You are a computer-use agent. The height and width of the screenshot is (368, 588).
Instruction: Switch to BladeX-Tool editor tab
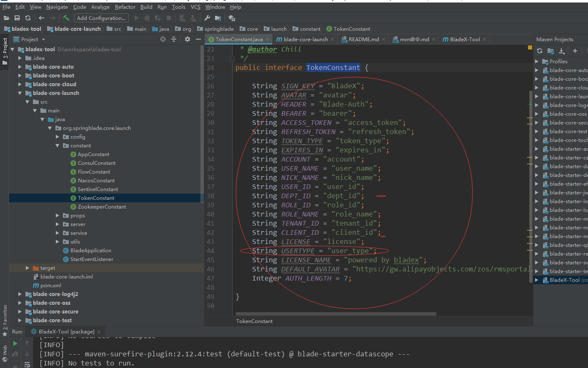click(465, 39)
